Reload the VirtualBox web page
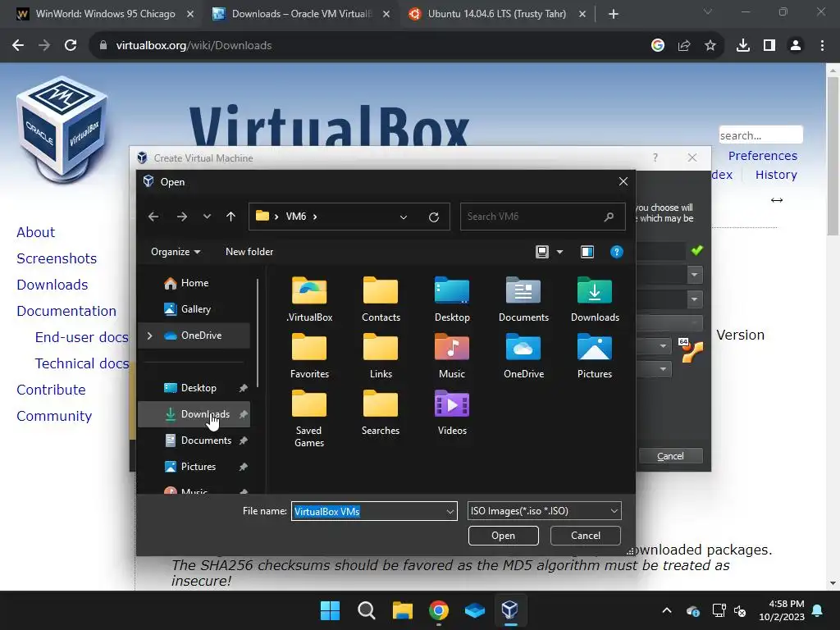Viewport: 840px width, 630px height. (x=71, y=46)
